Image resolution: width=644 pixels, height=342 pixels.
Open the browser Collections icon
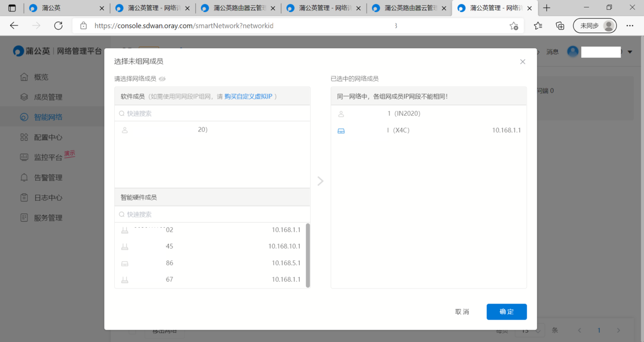pyautogui.click(x=560, y=26)
